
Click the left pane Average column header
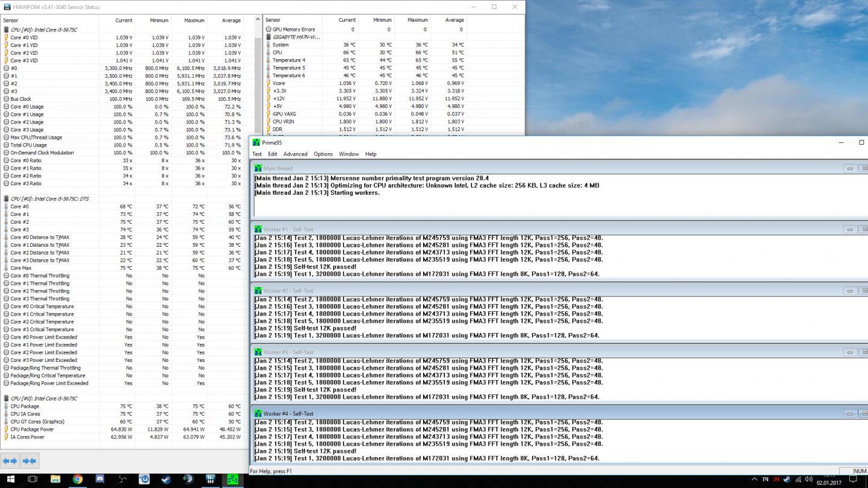click(225, 21)
